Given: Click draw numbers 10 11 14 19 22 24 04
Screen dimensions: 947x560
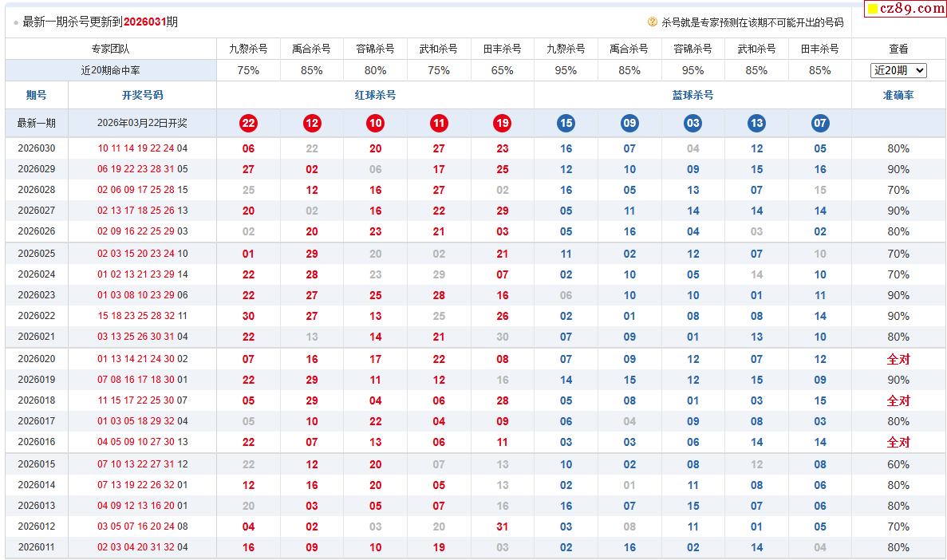Looking at the screenshot, I should coord(143,148).
